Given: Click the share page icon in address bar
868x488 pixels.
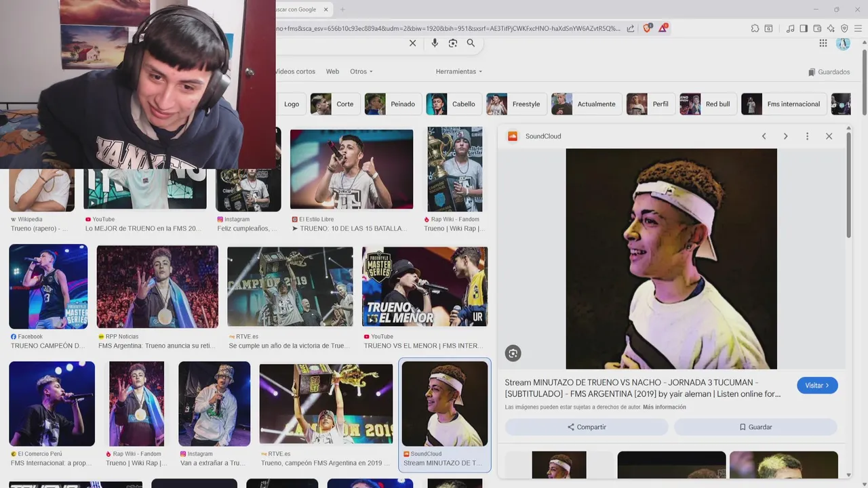Looking at the screenshot, I should (631, 28).
